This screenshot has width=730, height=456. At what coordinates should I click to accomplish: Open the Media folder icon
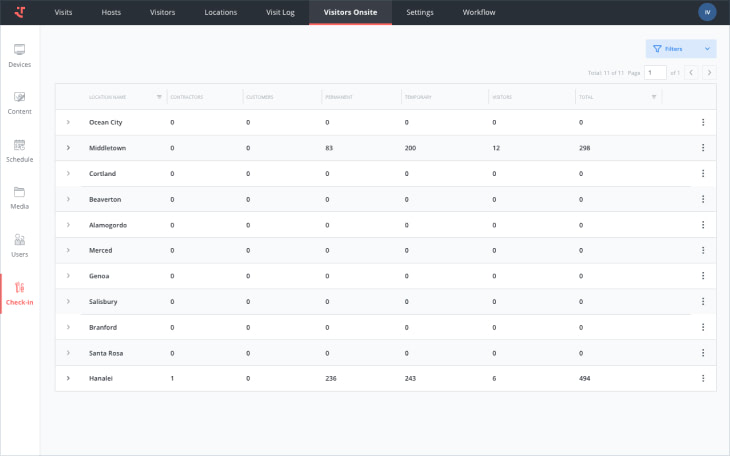coord(19,192)
